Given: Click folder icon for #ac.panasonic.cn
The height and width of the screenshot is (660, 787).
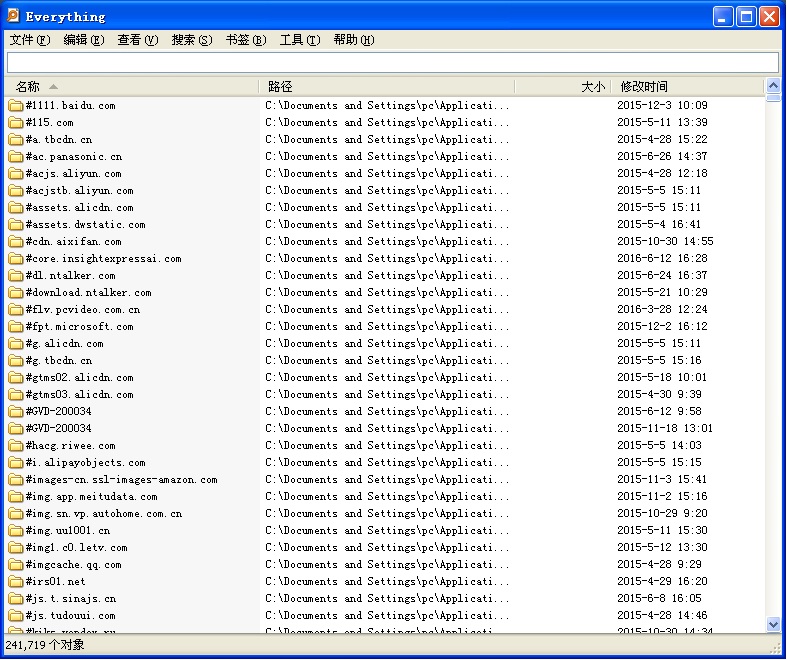Looking at the screenshot, I should [16, 157].
